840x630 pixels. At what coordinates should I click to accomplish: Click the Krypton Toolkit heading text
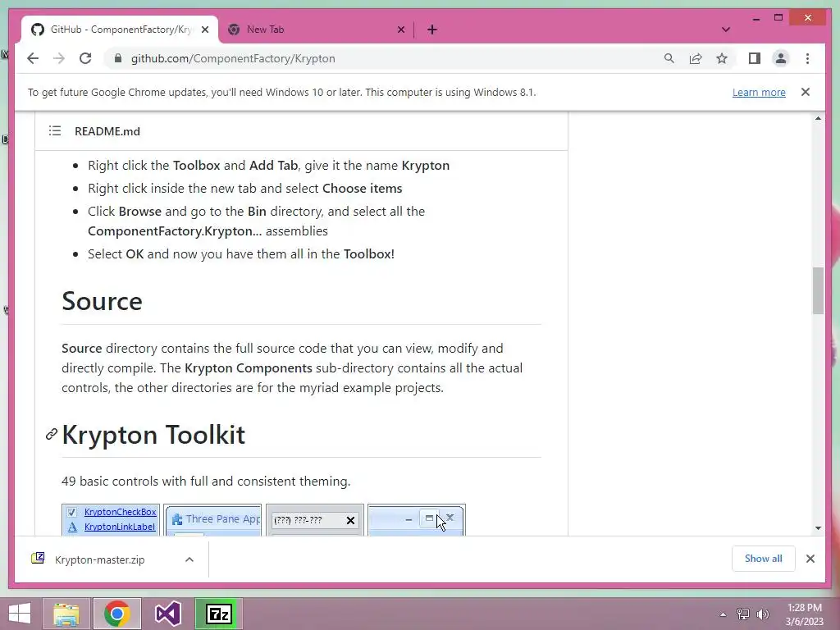tap(153, 435)
